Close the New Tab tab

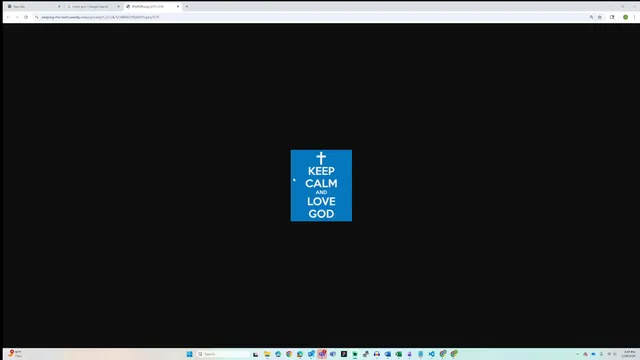tap(59, 7)
